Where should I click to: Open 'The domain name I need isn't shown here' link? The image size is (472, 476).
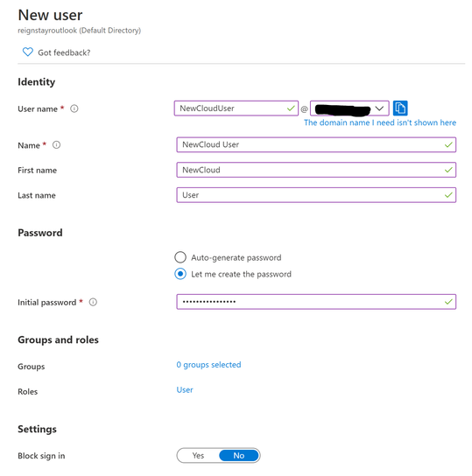click(380, 122)
